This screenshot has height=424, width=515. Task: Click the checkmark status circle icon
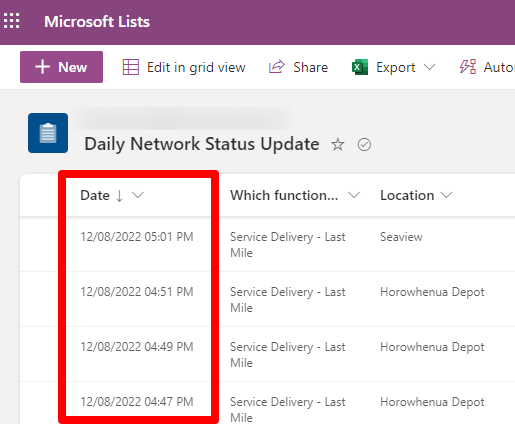tap(364, 145)
